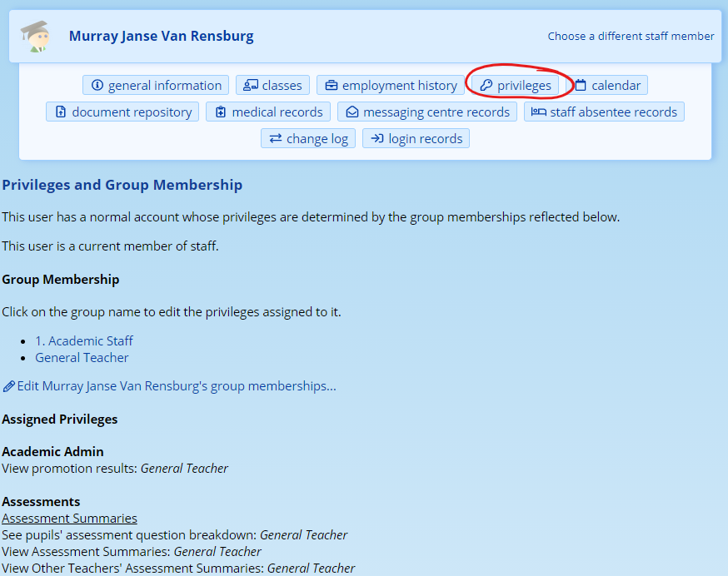Open classes via the teacher icon button
The image size is (728, 576).
[273, 86]
